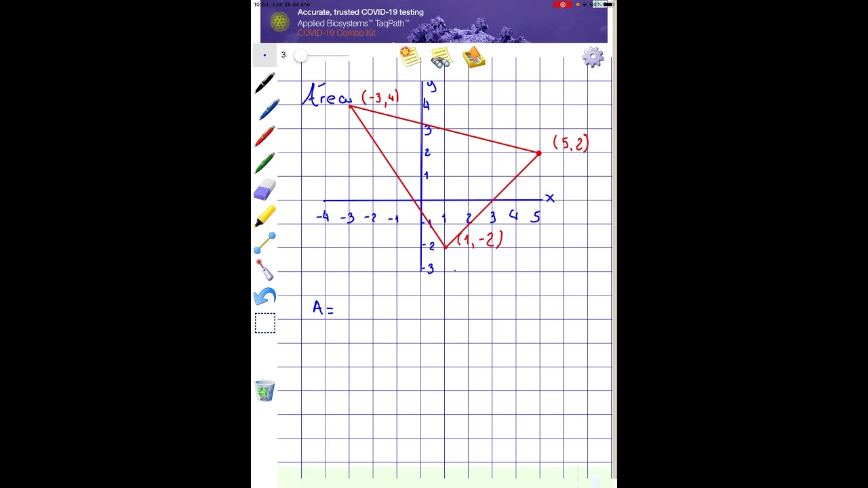Click the Wi-Fi status icon
Screen dimensions: 868x488
[x=585, y=5]
